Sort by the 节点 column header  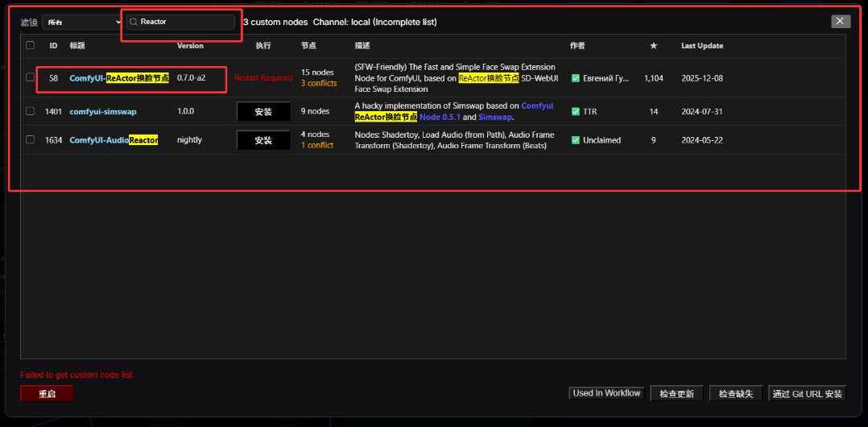309,46
